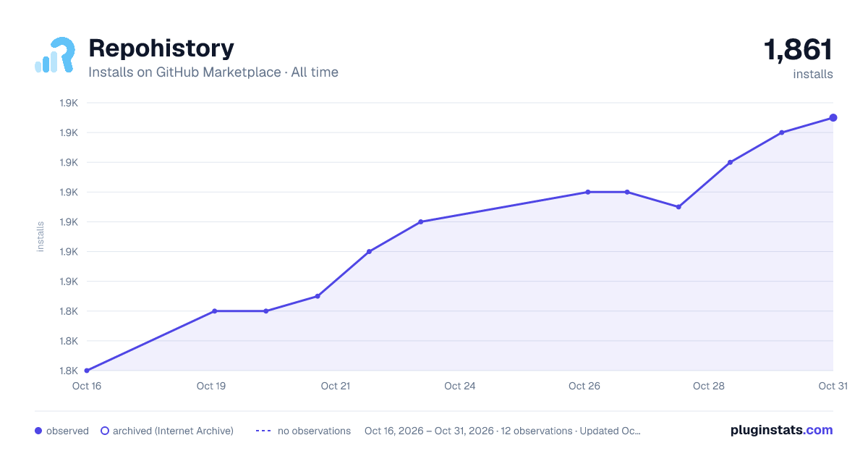Click the Repohistory logo icon
This screenshot has height=456, width=868.
tap(55, 55)
